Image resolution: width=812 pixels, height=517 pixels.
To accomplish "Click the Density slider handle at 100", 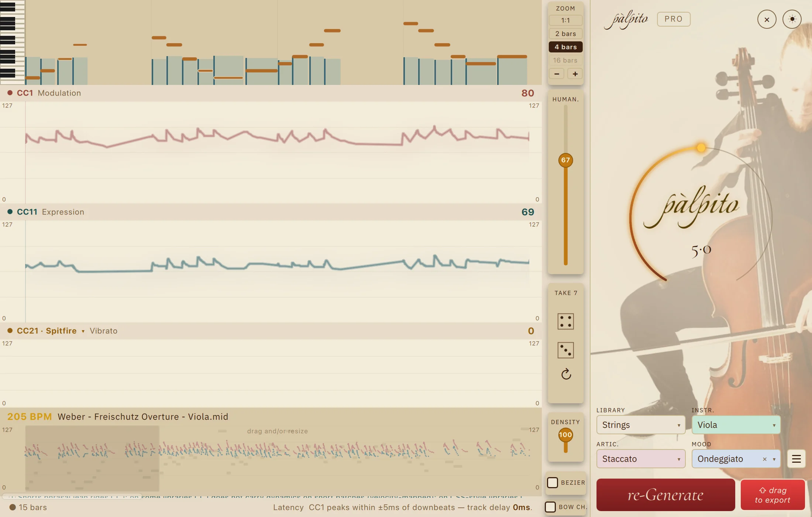I will pyautogui.click(x=565, y=435).
